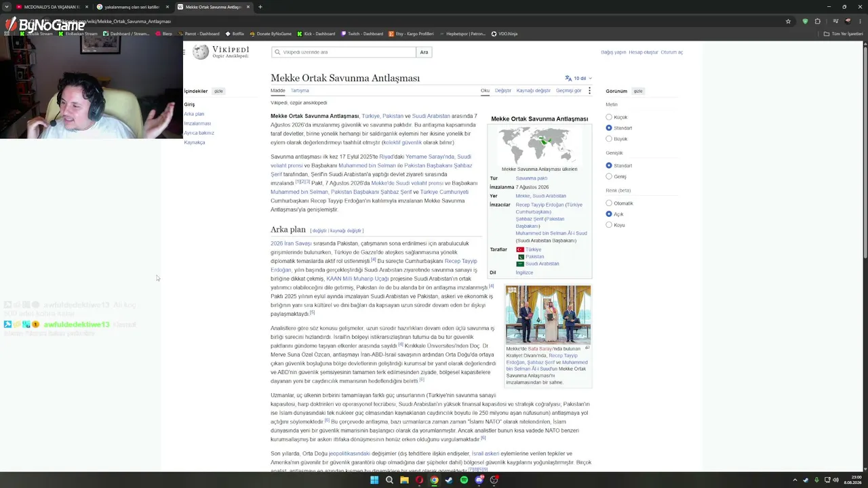The image size is (868, 488).
Task: Open the Tüm Yer İşaretleri bookmarks folder
Action: click(x=844, y=33)
